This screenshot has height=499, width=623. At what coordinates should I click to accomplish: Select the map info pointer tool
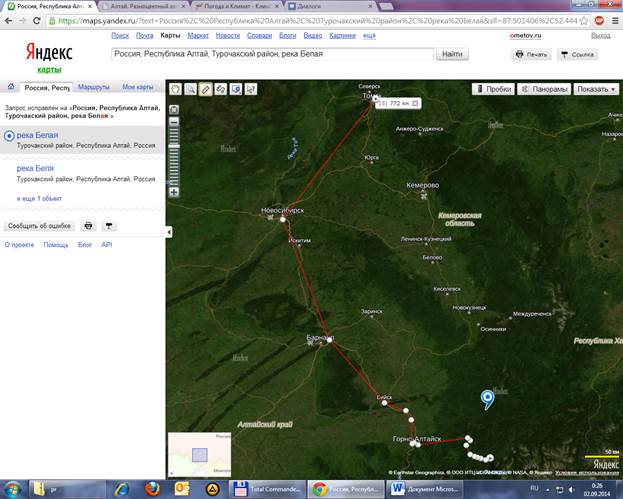pyautogui.click(x=251, y=89)
